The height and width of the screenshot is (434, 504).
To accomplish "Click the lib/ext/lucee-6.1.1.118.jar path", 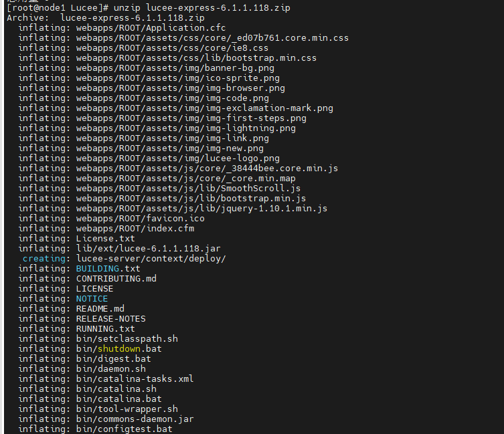I will 148,248.
